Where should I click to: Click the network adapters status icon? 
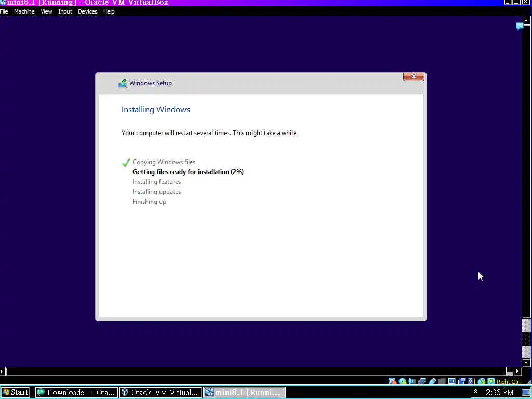coord(422,381)
